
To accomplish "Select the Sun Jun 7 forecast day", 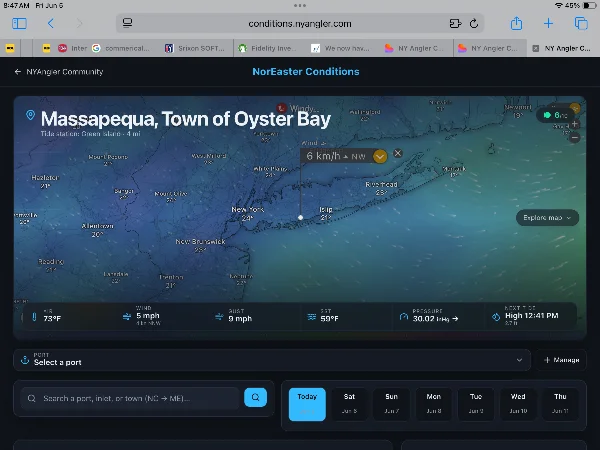I will [391, 404].
